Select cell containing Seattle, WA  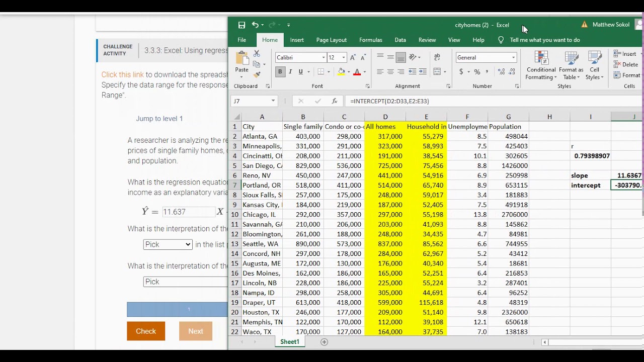262,244
